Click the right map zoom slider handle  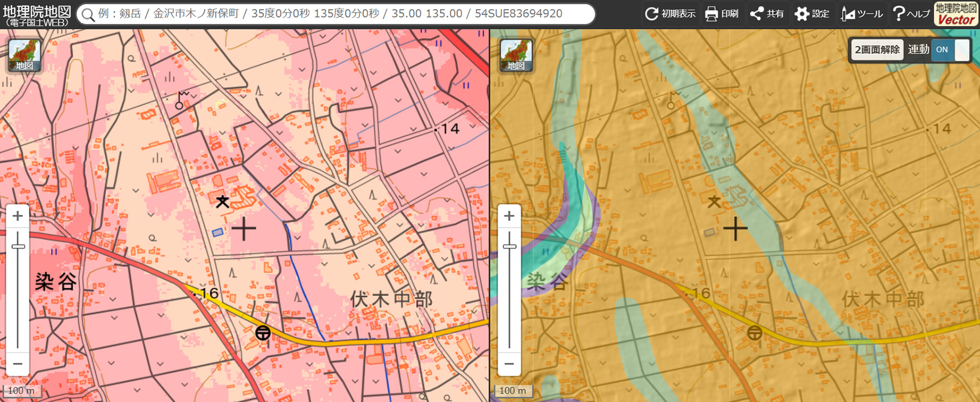coord(509,247)
